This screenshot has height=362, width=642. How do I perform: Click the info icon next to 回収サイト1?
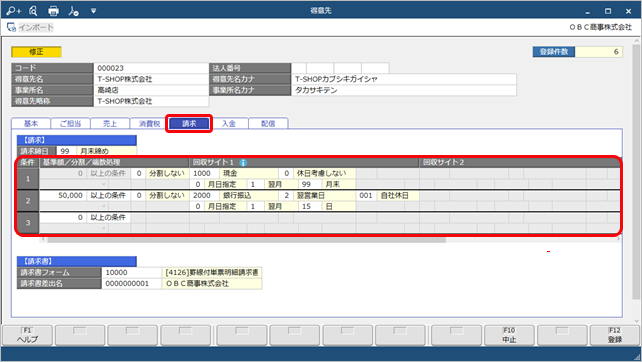pyautogui.click(x=243, y=163)
